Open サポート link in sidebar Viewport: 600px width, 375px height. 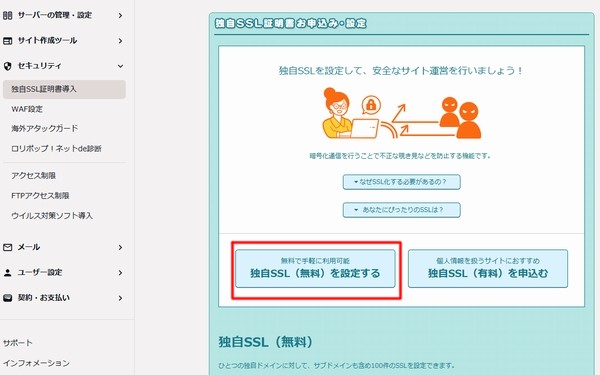tap(18, 343)
